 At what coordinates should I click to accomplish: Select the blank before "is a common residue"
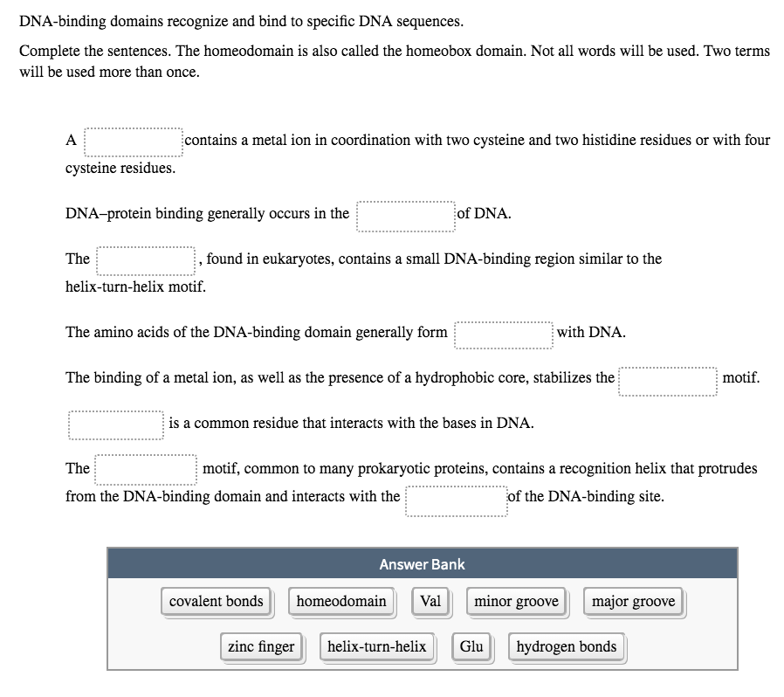point(116,425)
